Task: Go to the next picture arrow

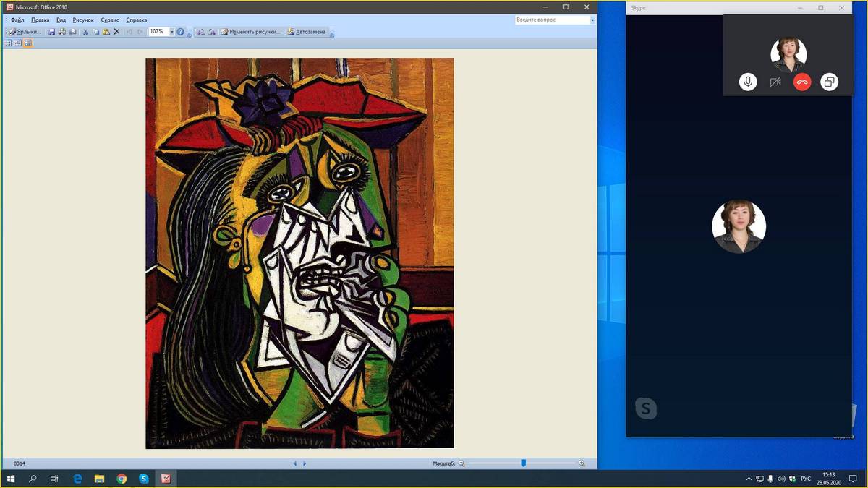Action: tap(305, 463)
